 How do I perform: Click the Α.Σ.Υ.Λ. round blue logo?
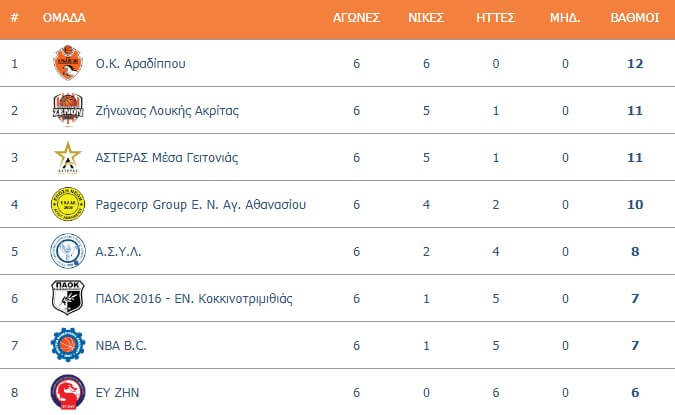pos(68,251)
